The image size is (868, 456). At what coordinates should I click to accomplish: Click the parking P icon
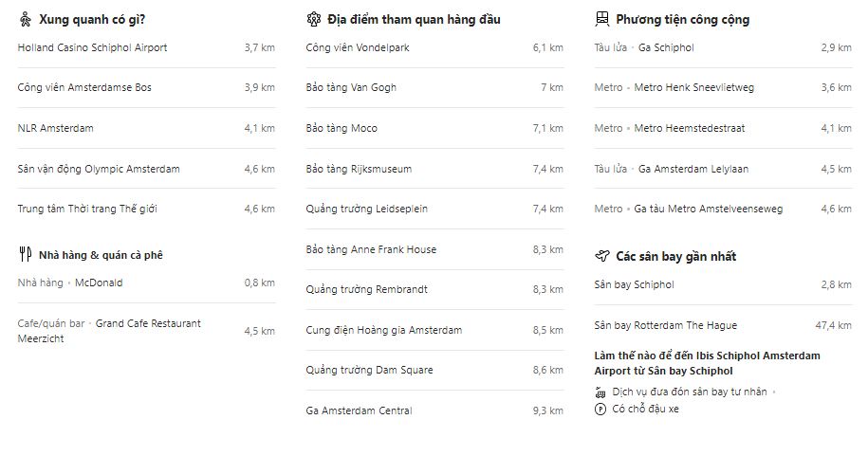click(x=600, y=409)
